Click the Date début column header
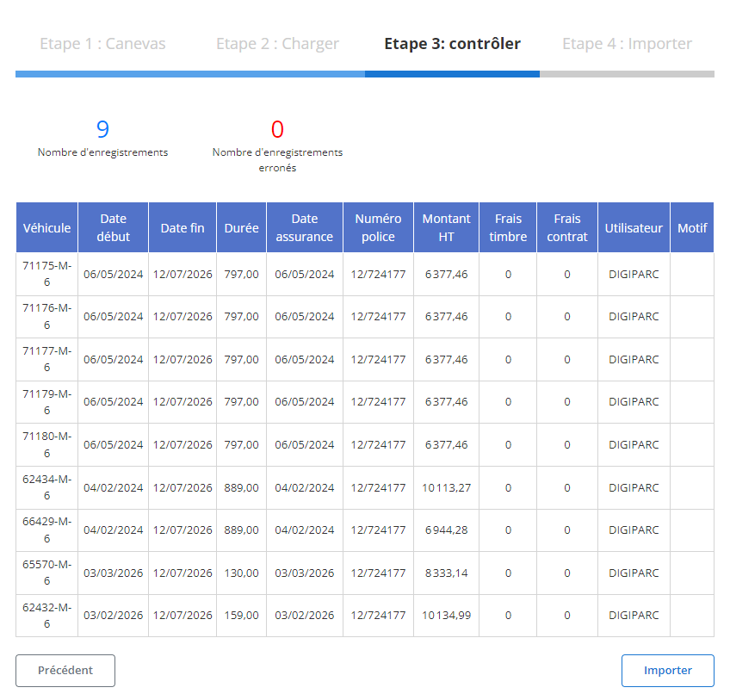 (113, 228)
